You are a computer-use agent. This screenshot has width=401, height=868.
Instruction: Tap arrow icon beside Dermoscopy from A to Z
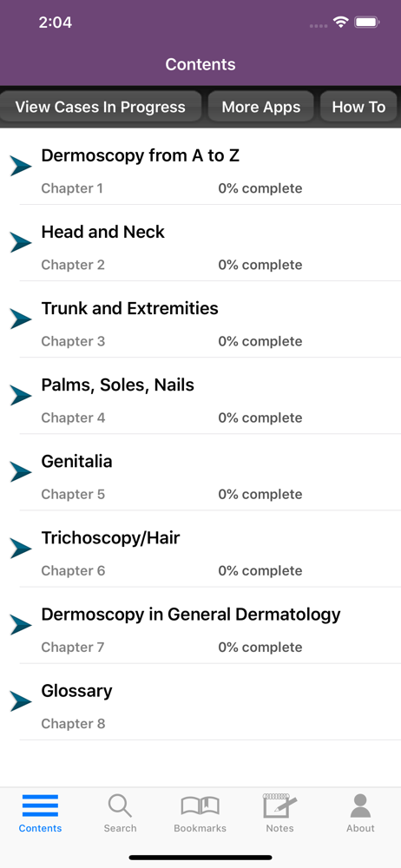[x=21, y=166]
